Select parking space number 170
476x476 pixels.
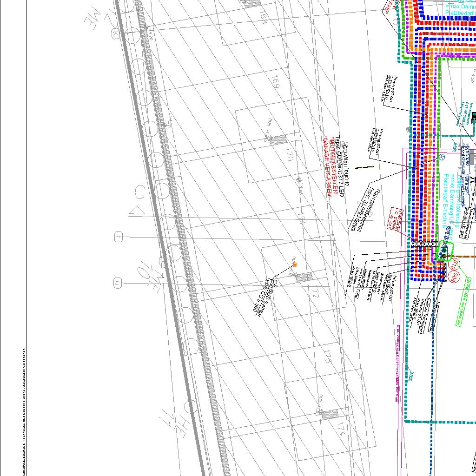[290, 154]
